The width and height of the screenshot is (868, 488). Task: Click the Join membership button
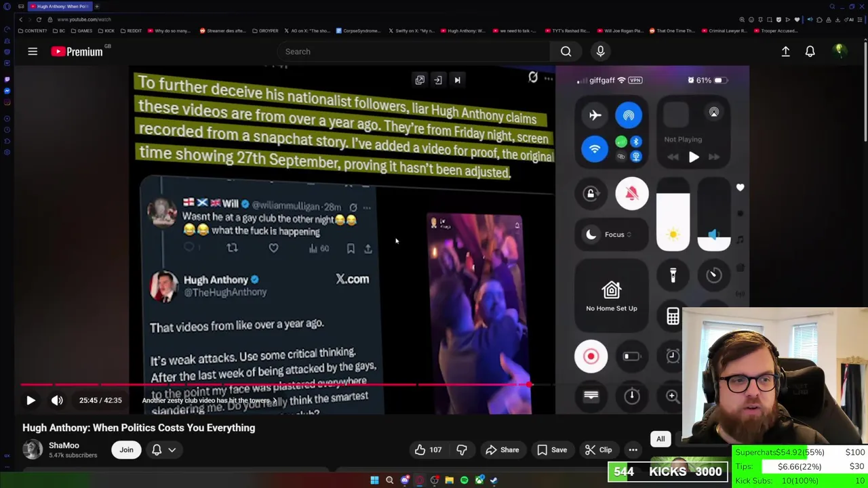click(126, 450)
